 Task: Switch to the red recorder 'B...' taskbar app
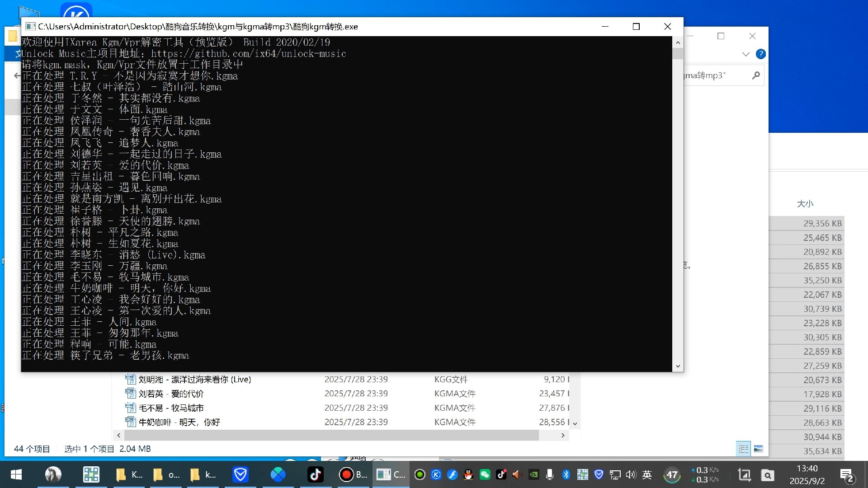point(353,474)
